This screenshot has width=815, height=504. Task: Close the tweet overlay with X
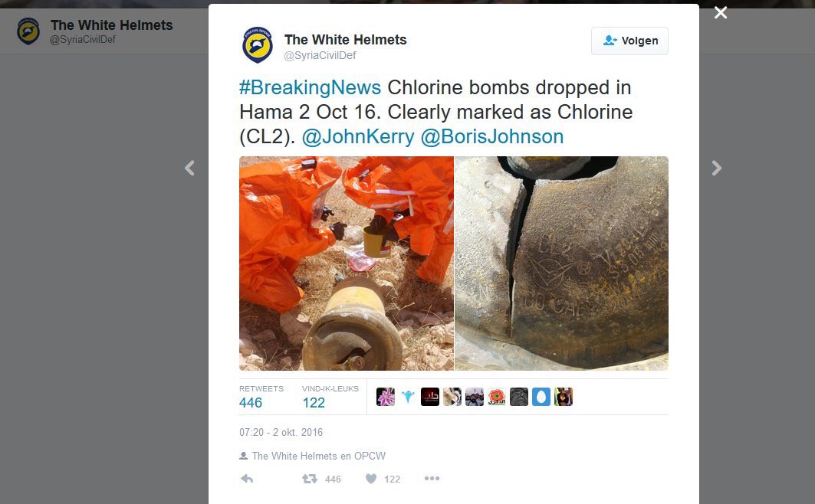[x=721, y=12]
